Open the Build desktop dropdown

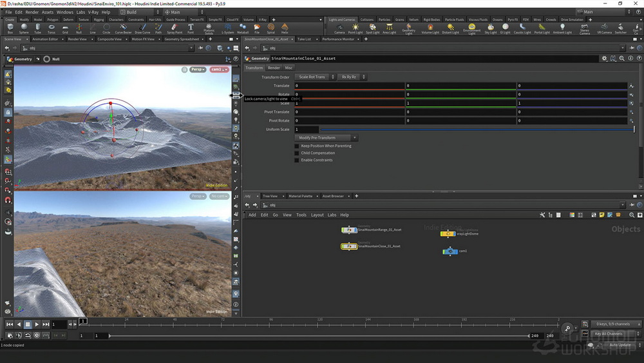(139, 12)
